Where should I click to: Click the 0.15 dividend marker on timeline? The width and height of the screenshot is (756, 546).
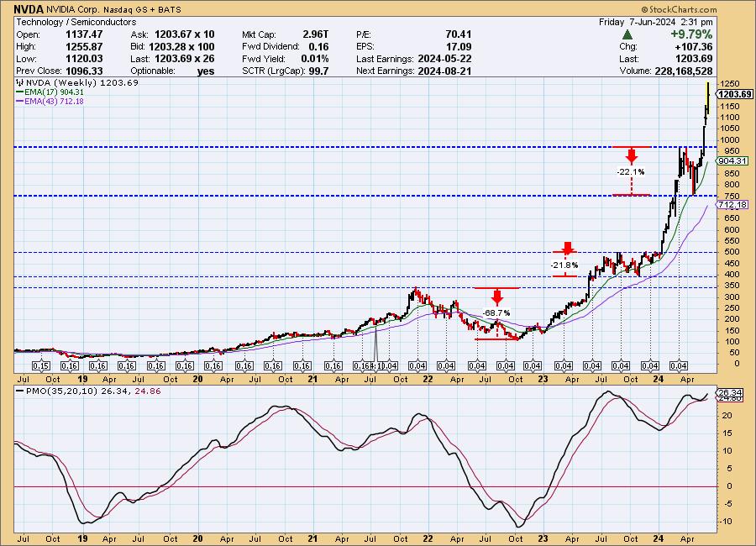point(41,365)
